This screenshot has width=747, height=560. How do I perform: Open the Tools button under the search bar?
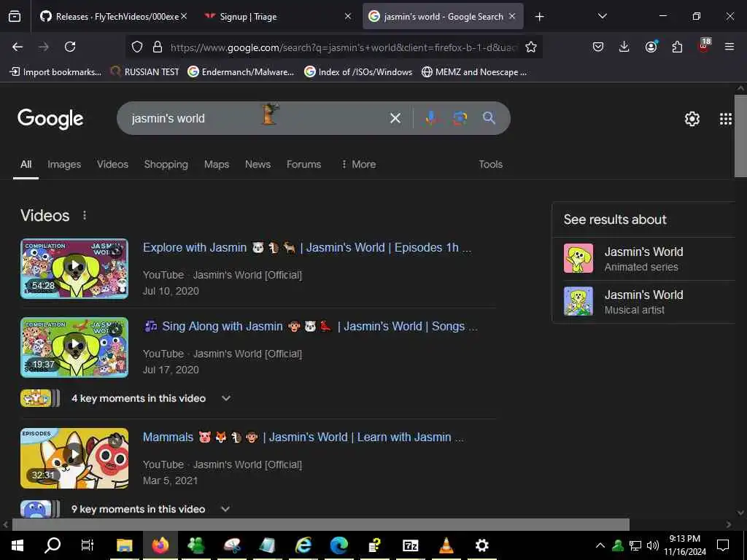[491, 164]
